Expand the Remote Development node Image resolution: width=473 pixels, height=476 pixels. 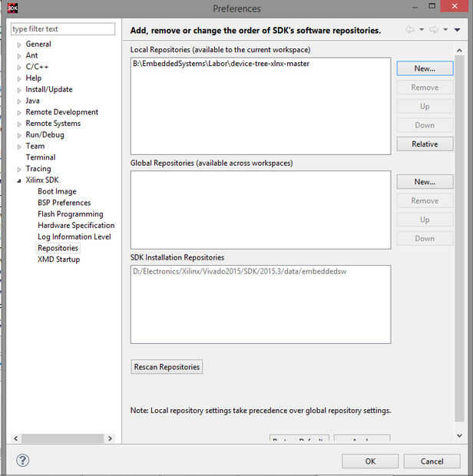(19, 113)
